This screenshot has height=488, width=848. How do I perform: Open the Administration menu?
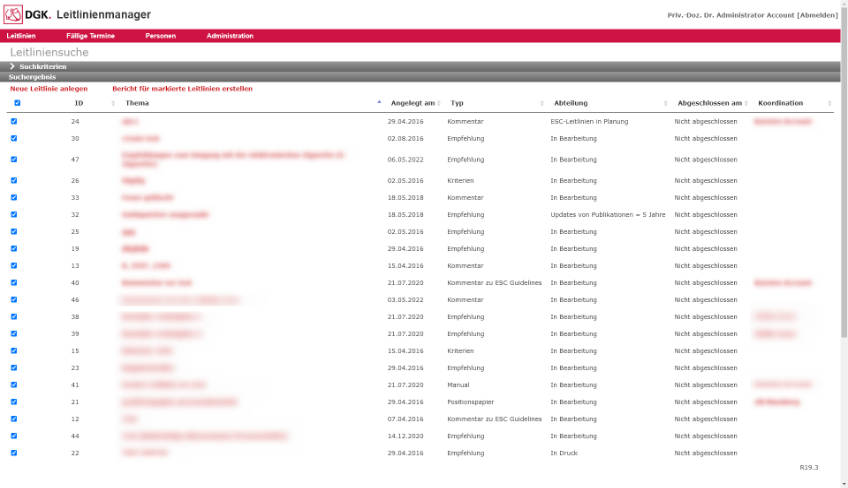point(230,36)
